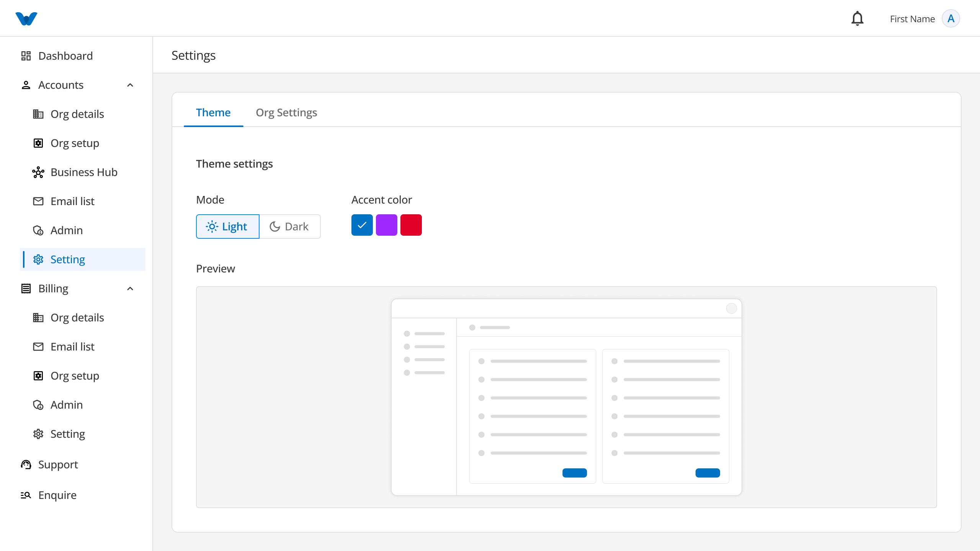Click Email list envelope icon under Accounts
Viewport: 980px width, 551px height.
coord(38,201)
